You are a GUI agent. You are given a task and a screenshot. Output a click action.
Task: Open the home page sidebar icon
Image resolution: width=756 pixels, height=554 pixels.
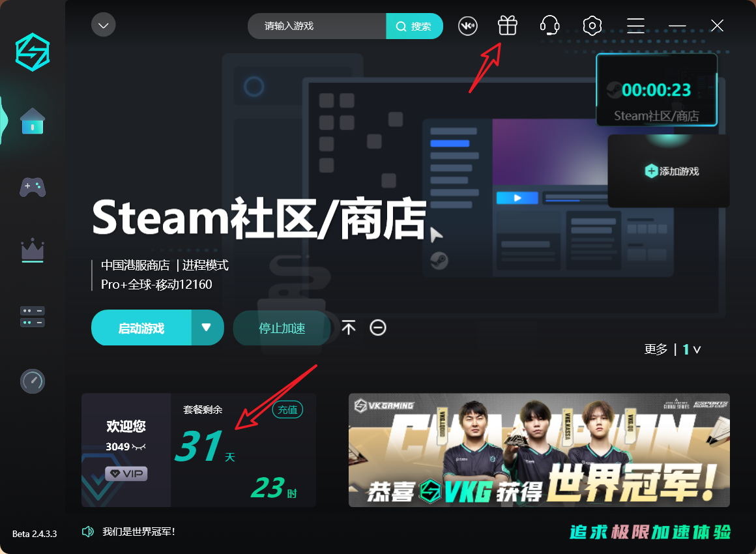pyautogui.click(x=33, y=121)
